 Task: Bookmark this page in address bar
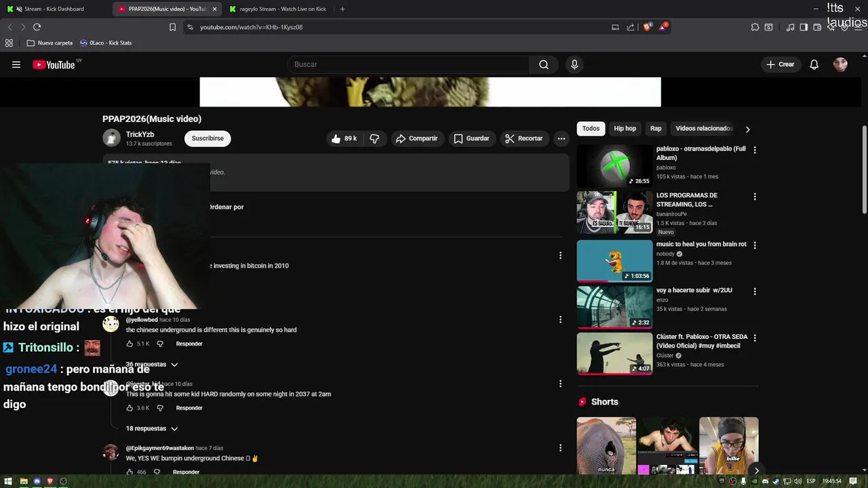tap(172, 27)
